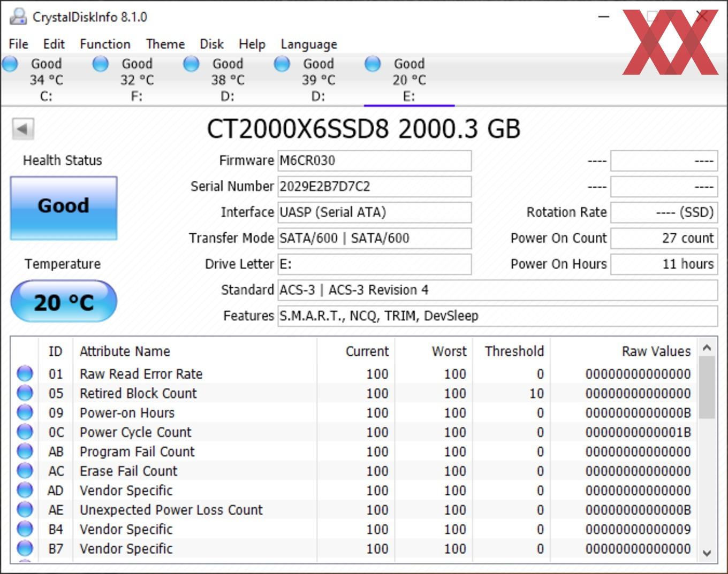Minimize the CrystalDiskInfo window
Screen dimensions: 728x574
coord(603,17)
